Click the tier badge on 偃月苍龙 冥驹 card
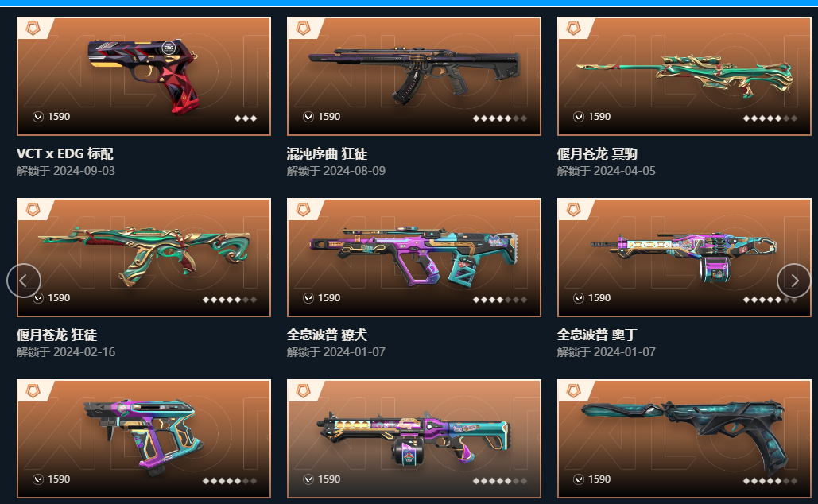The image size is (818, 504). pyautogui.click(x=574, y=28)
